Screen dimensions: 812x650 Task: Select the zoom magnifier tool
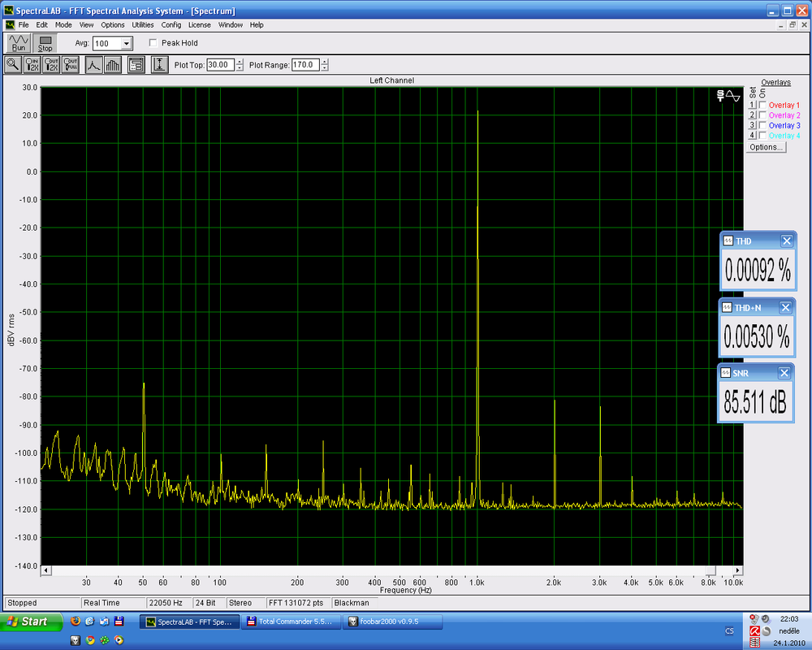click(x=13, y=65)
